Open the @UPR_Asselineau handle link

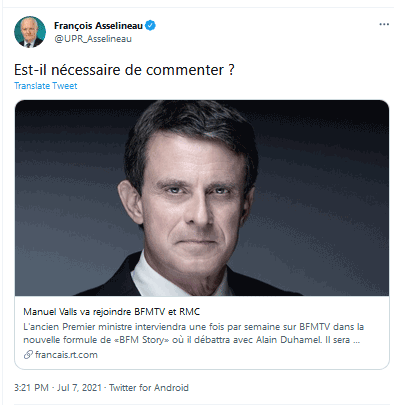93,39
